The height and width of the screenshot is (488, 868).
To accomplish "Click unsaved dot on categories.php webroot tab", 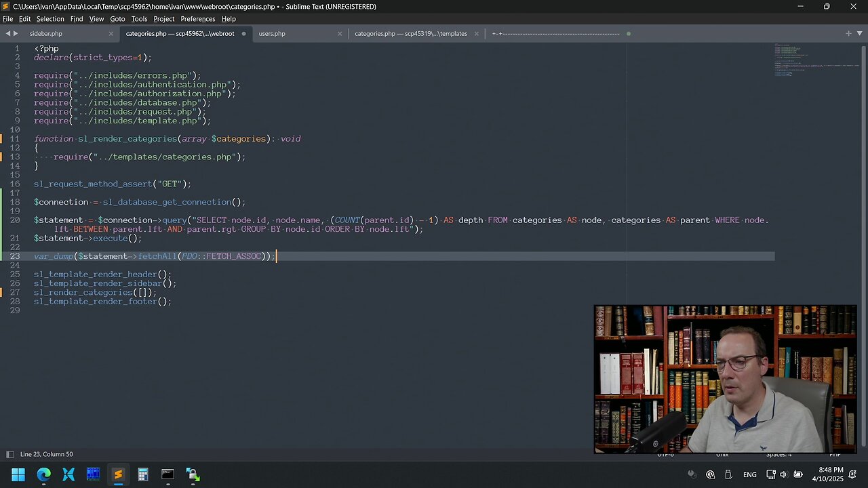I will click(x=244, y=34).
